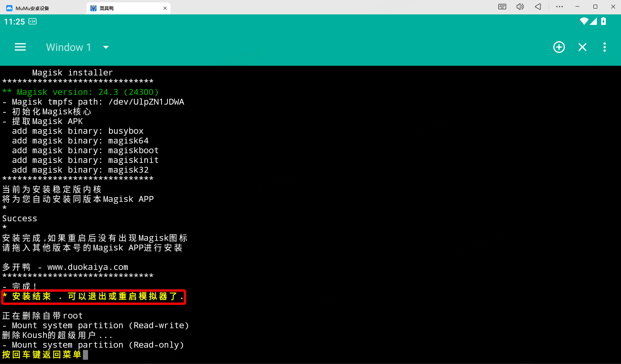This screenshot has width=621, height=364.
Task: Open the emulator more options ellipsis
Action: pyautogui.click(x=559, y=7)
